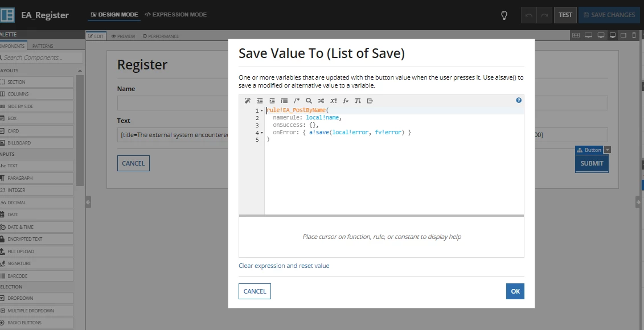Click the block indent lines icon
Screen dimensions: 644x330
pos(284,101)
